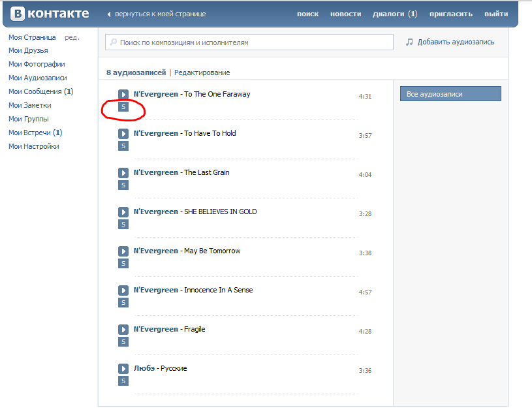Focus the audio search input field

click(255, 42)
